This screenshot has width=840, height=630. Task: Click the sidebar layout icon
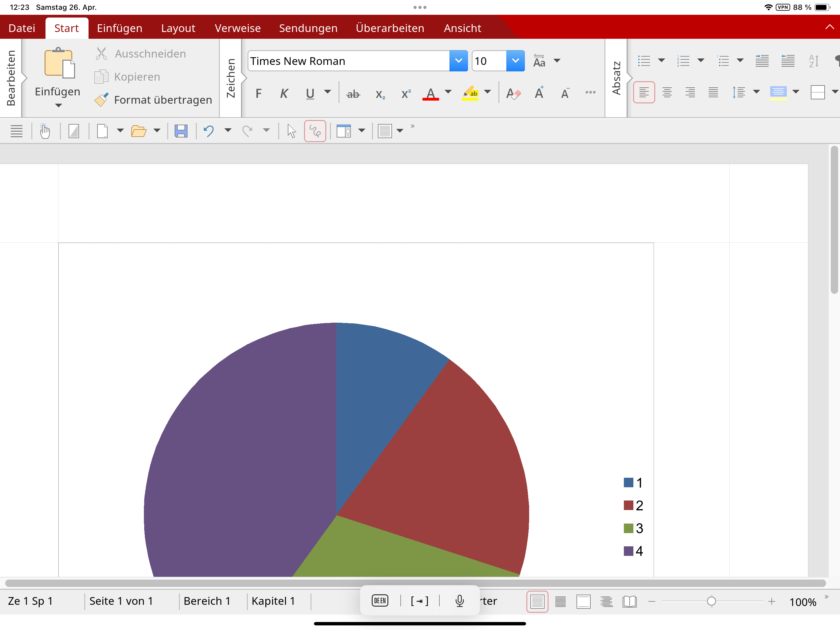click(x=343, y=131)
